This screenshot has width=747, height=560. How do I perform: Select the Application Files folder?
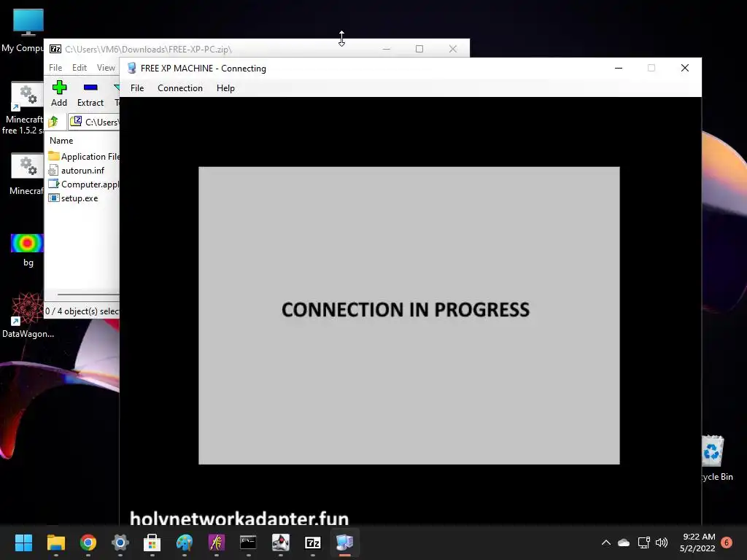click(x=84, y=156)
